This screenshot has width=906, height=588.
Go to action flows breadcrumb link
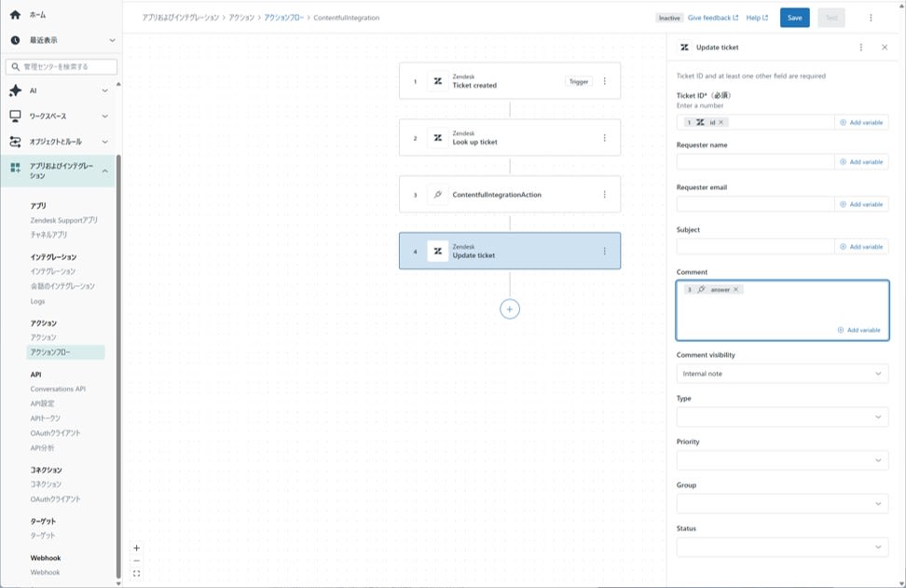tap(283, 18)
